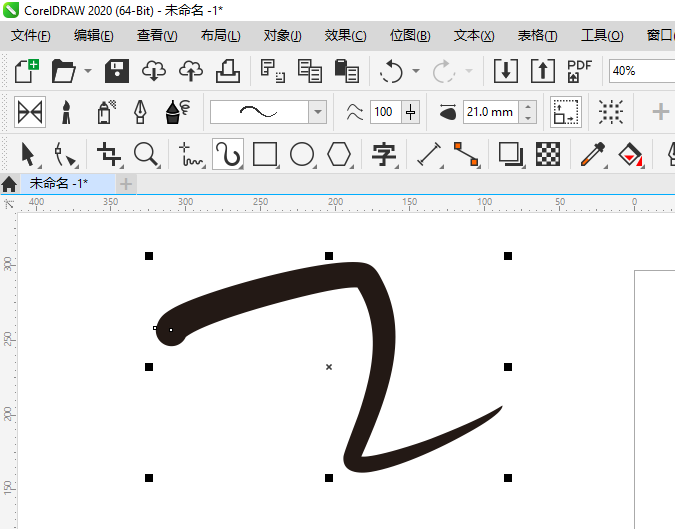Open the 位图(B) menu
This screenshot has height=529, width=675.
coord(410,36)
